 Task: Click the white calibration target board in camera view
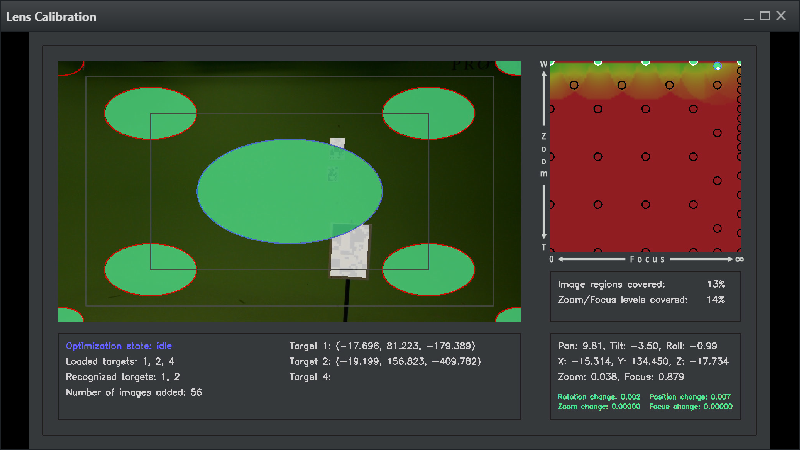(x=352, y=250)
